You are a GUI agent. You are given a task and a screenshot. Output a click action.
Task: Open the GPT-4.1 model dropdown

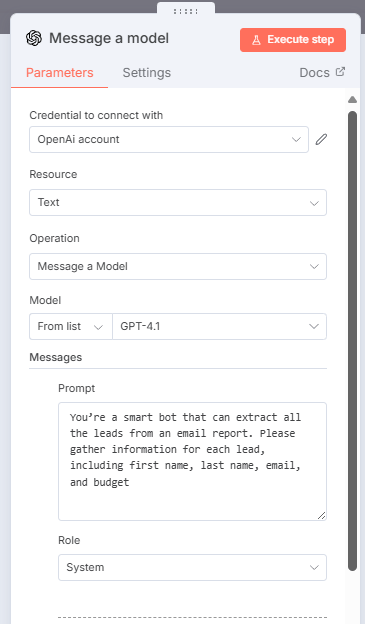point(220,326)
